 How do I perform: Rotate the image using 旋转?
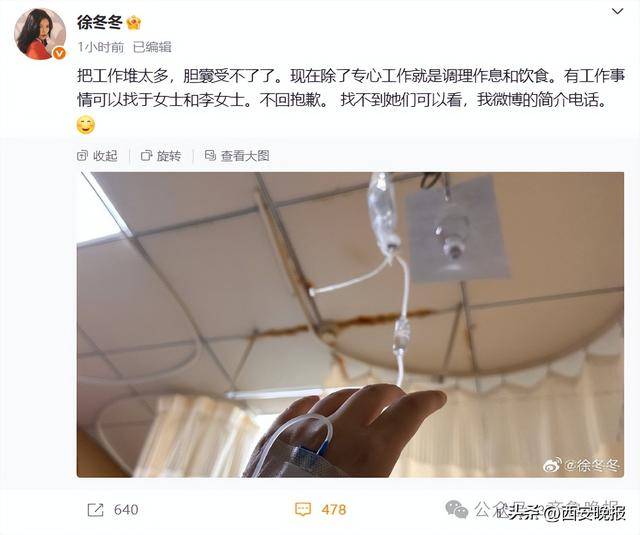[161, 156]
